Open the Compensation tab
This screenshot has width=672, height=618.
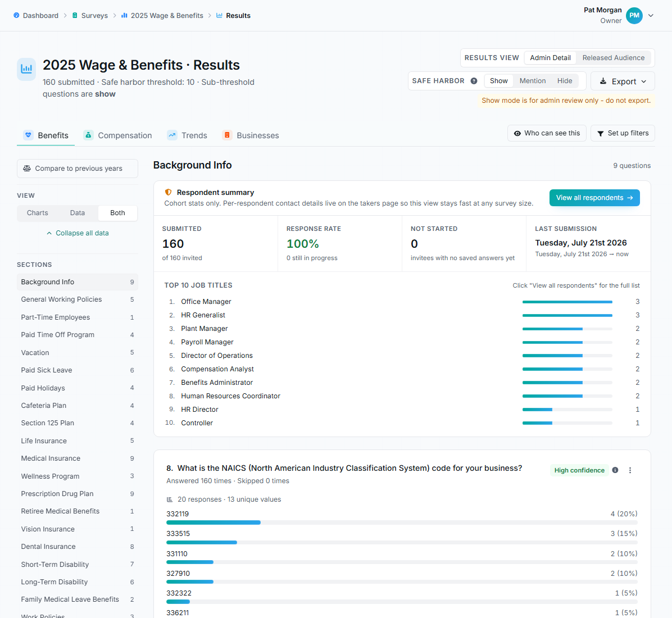[117, 135]
